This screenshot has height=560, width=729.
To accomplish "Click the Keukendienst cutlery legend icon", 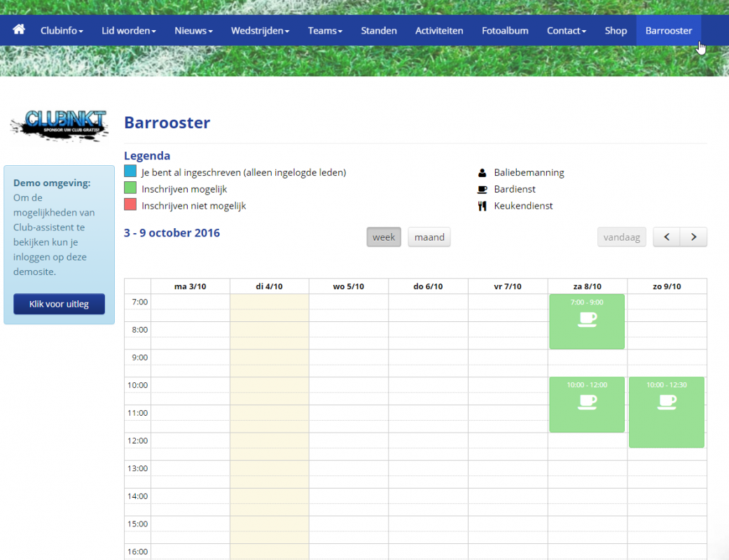I will coord(482,206).
